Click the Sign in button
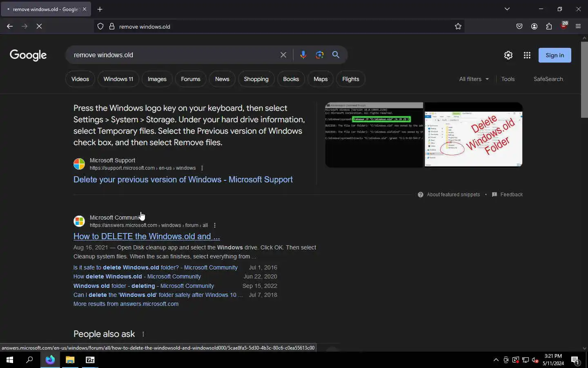The height and width of the screenshot is (368, 588). 555,55
